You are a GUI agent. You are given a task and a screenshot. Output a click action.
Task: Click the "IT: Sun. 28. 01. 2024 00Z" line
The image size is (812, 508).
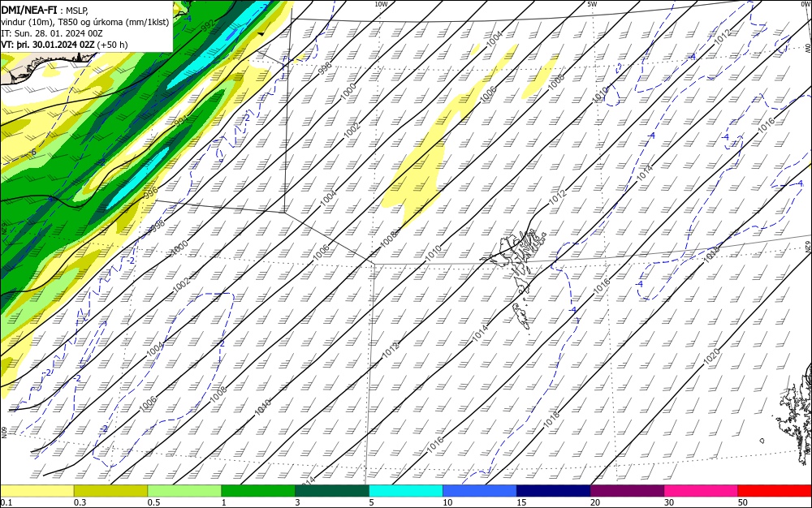coord(52,33)
